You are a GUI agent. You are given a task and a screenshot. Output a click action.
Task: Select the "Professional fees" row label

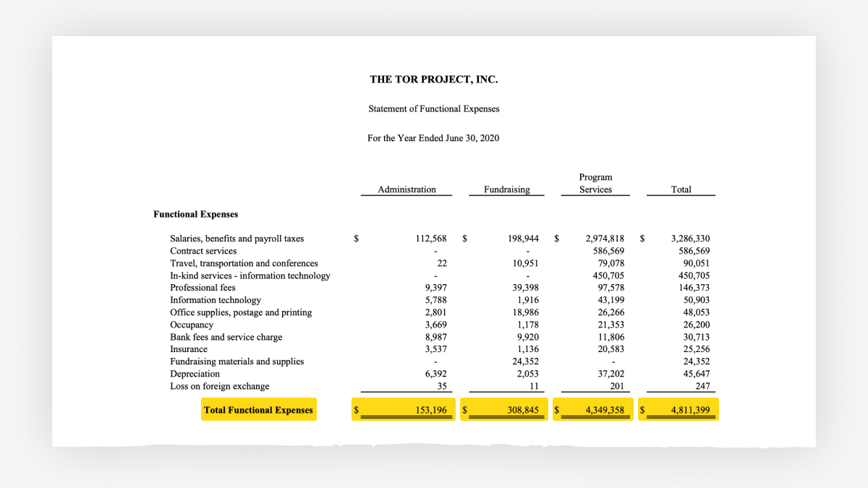[x=203, y=288]
